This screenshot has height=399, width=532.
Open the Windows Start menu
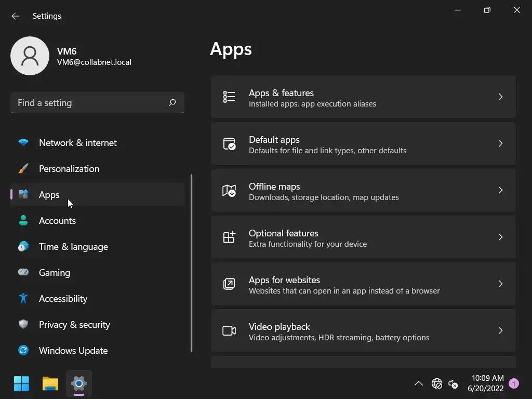tap(21, 384)
